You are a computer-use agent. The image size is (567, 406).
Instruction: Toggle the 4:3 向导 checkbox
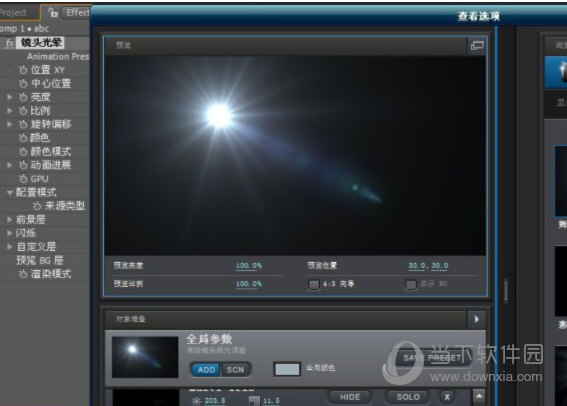coord(314,285)
